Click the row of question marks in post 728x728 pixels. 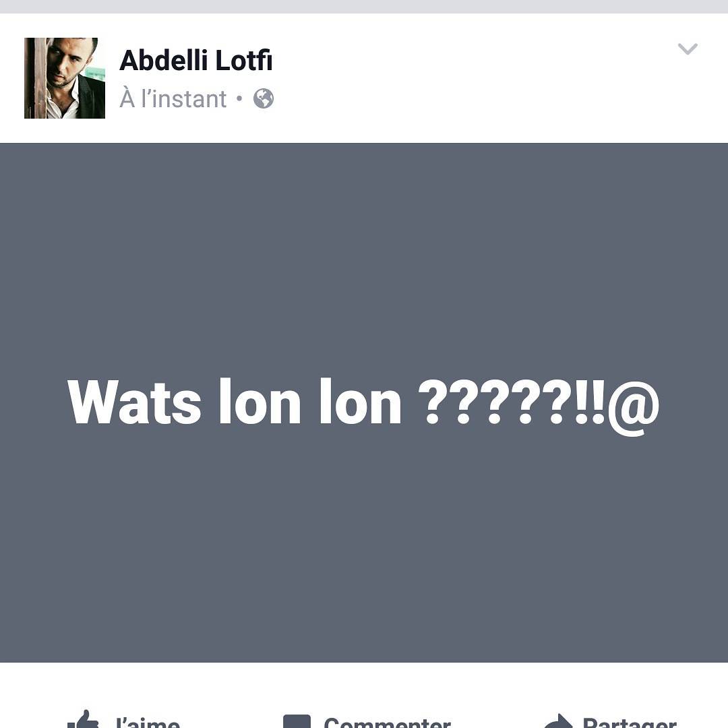[495, 402]
